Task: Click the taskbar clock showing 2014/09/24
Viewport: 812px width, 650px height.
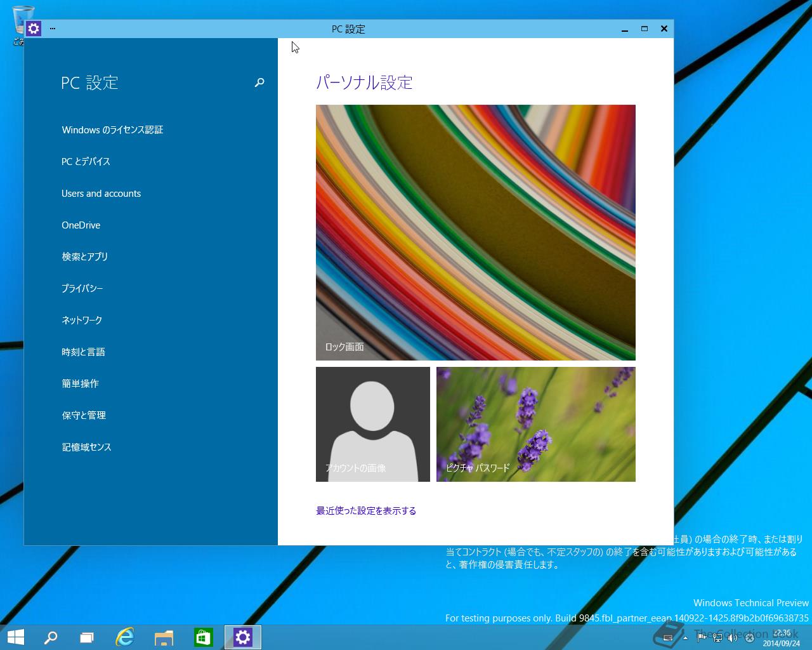Action: [781, 638]
